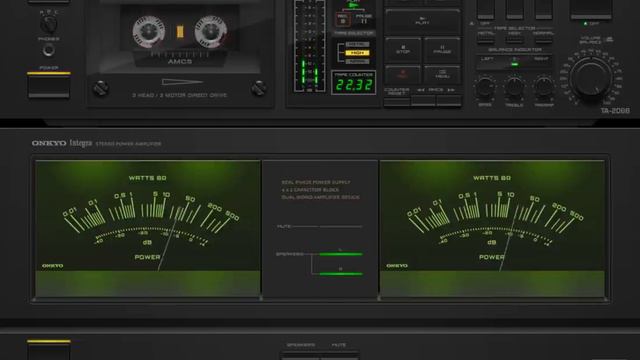Pause playback using the PAUSE button
Screen dimensions: 640x360
442,50
